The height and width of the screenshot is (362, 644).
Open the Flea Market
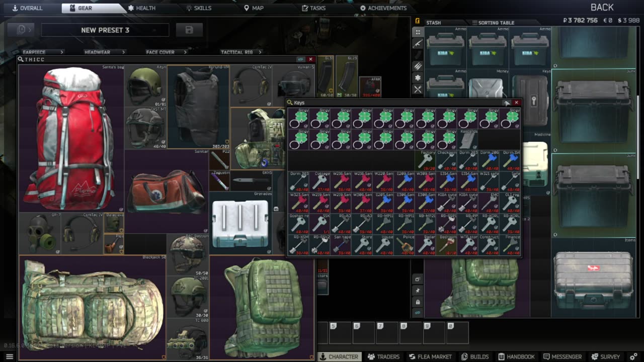coord(430,356)
